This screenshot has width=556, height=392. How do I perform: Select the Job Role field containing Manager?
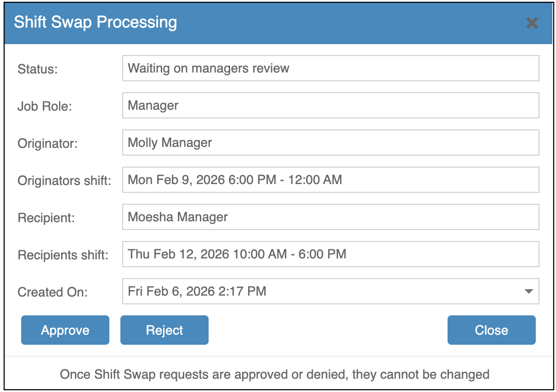330,106
